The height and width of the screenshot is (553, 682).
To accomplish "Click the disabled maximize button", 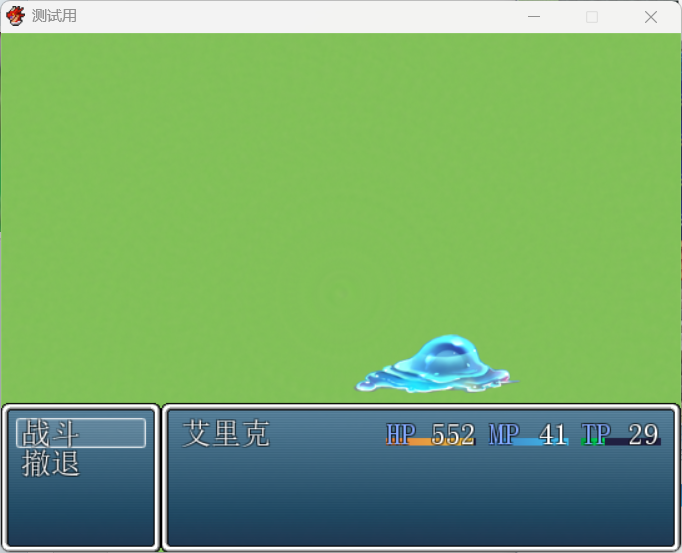I will click(592, 17).
